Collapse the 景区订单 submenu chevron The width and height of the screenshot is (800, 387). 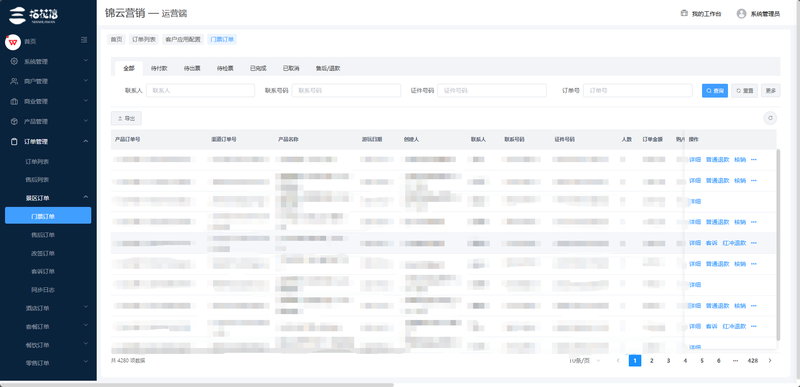[86, 197]
